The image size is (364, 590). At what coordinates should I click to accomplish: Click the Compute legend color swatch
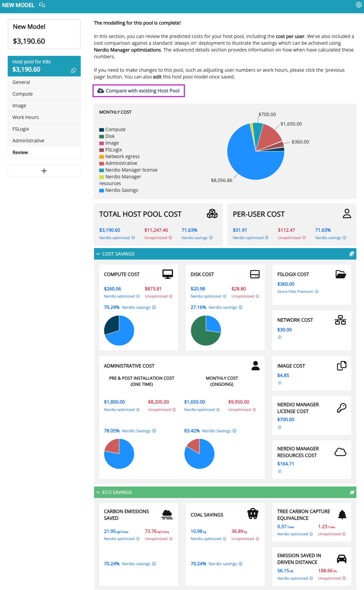point(101,130)
